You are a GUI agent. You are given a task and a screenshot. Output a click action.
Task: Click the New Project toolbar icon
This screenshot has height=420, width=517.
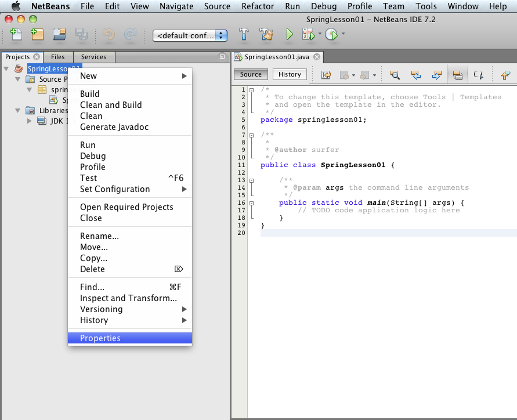tap(37, 34)
